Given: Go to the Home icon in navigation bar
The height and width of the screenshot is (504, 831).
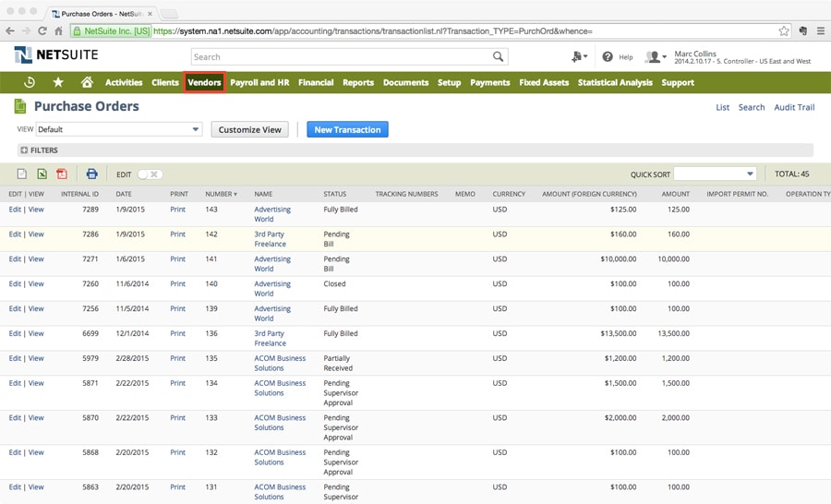Looking at the screenshot, I should [x=87, y=82].
